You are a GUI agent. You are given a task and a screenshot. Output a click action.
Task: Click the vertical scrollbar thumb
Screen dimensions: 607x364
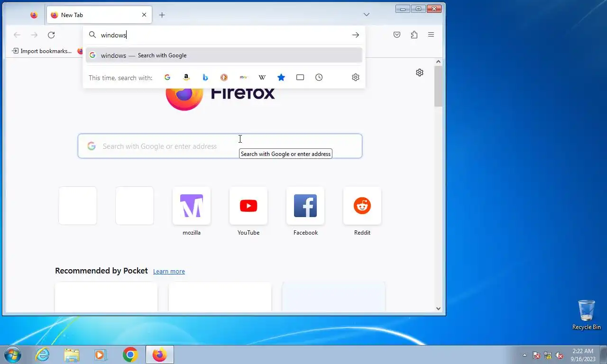click(438, 86)
